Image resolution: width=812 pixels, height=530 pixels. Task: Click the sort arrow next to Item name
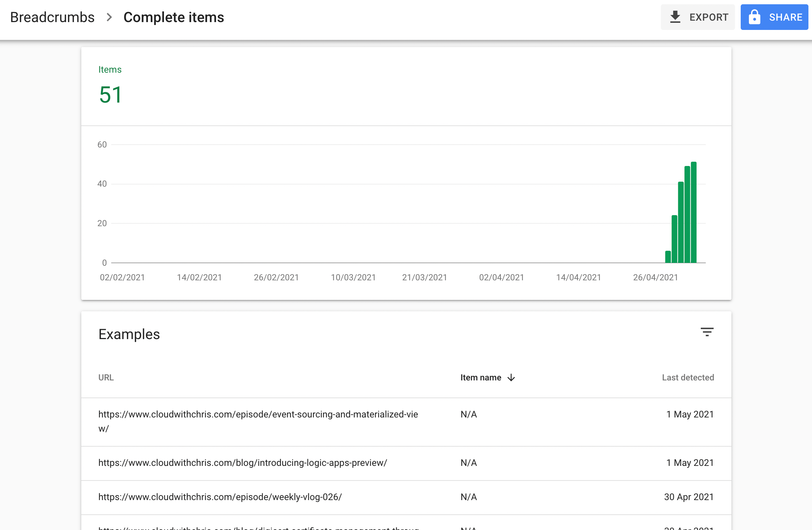(x=512, y=378)
